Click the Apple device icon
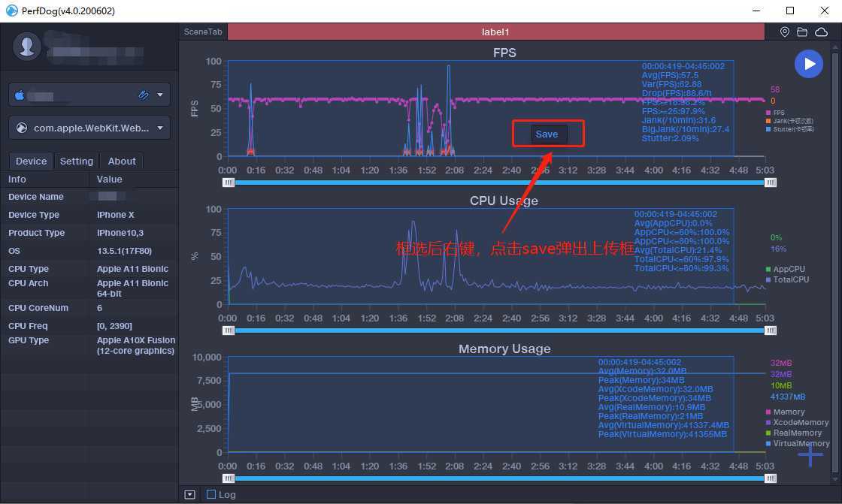The width and height of the screenshot is (842, 504). click(20, 95)
